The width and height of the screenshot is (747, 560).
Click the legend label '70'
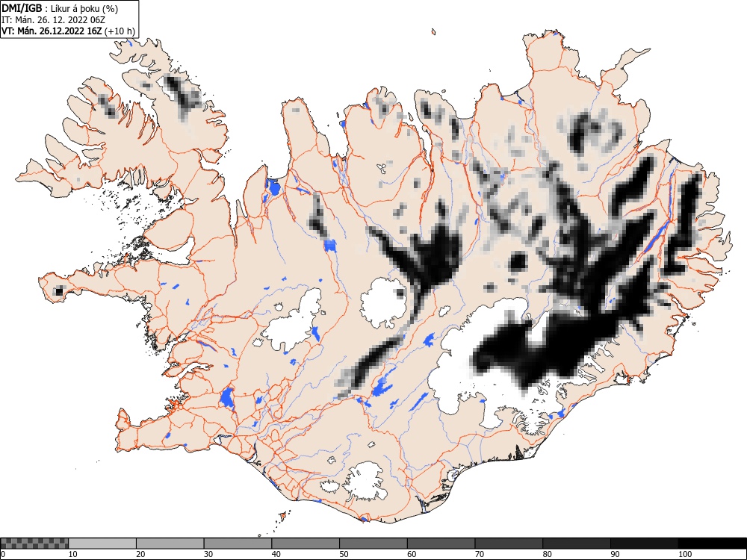479,554
